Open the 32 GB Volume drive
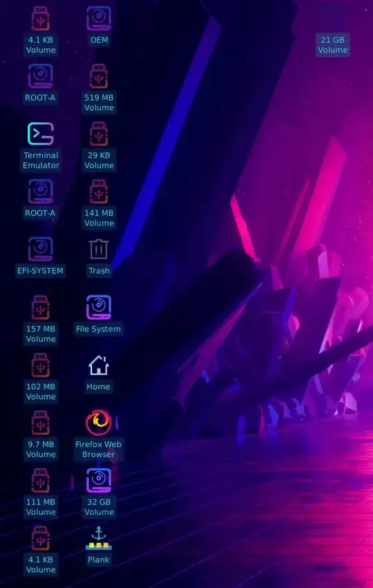Screen dimensions: 373x588 (99, 481)
